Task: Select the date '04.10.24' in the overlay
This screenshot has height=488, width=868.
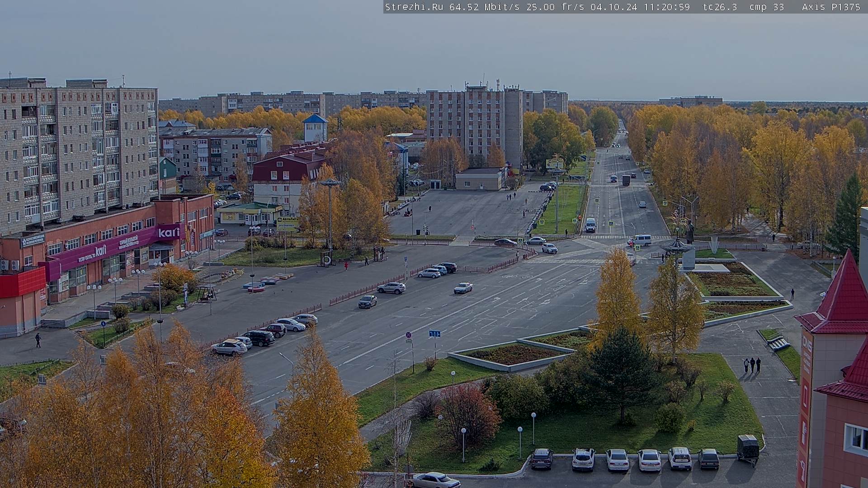Action: pyautogui.click(x=613, y=7)
